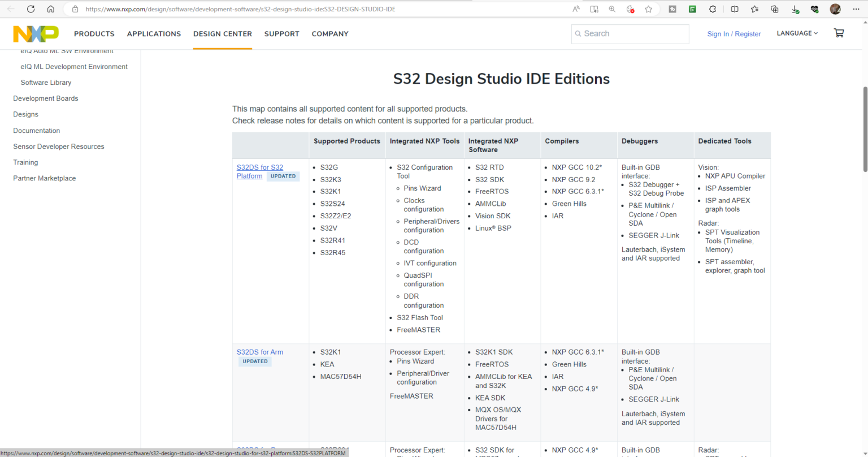Screen dimensions: 868x457
Task: Click 'NXP APU Compiler' entry
Action: 735,176
